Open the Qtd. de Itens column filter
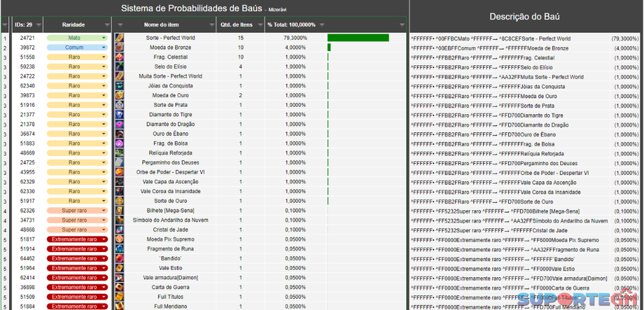 point(260,24)
